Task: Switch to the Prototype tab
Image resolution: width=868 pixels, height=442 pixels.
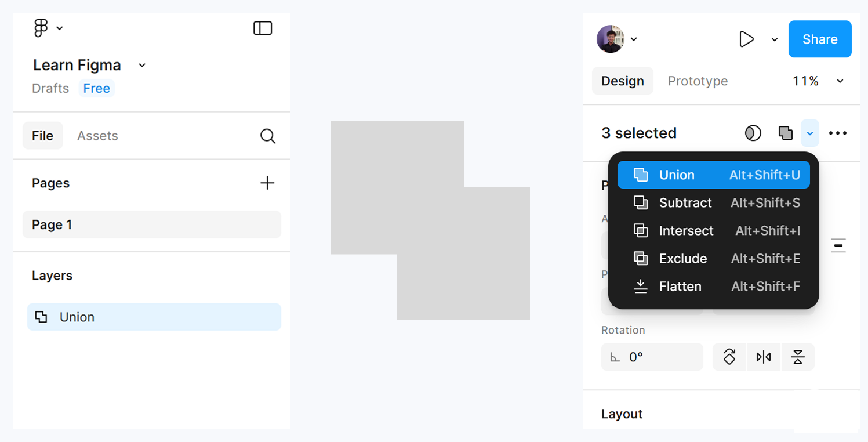Action: click(x=698, y=81)
